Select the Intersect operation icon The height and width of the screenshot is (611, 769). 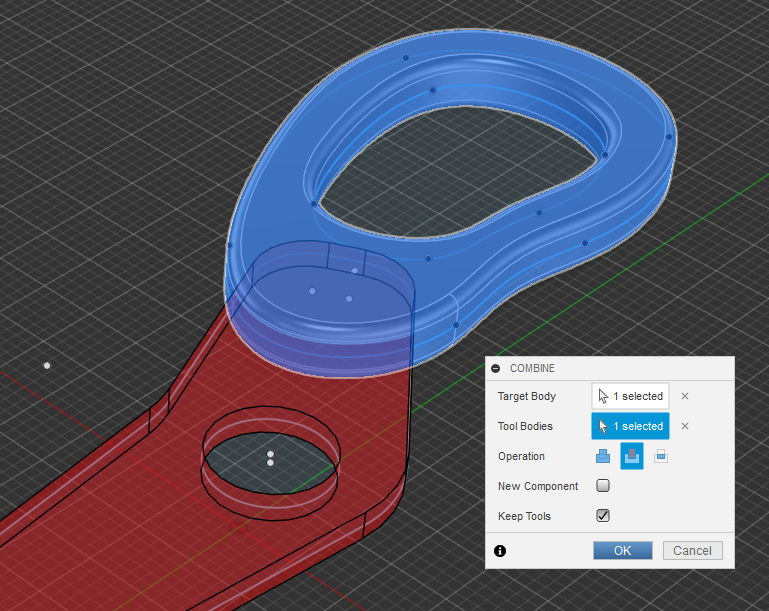point(660,456)
